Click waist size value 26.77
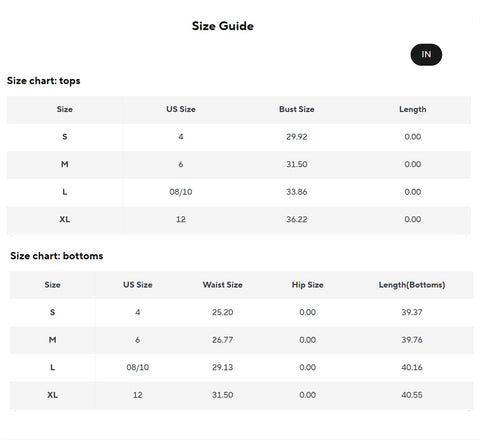 (223, 340)
